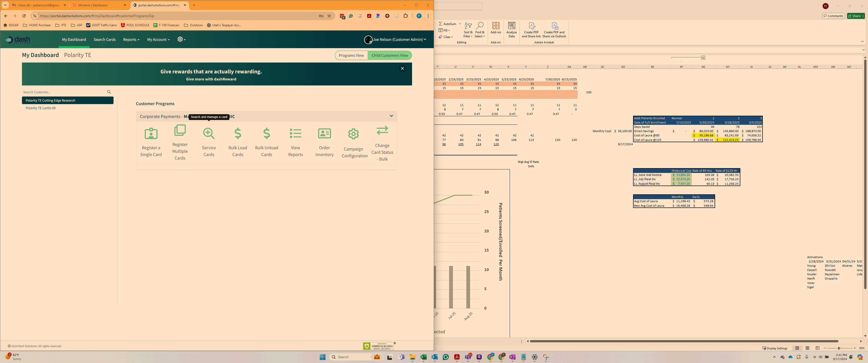Go back in Chrome
The width and height of the screenshot is (868, 363).
6,16
